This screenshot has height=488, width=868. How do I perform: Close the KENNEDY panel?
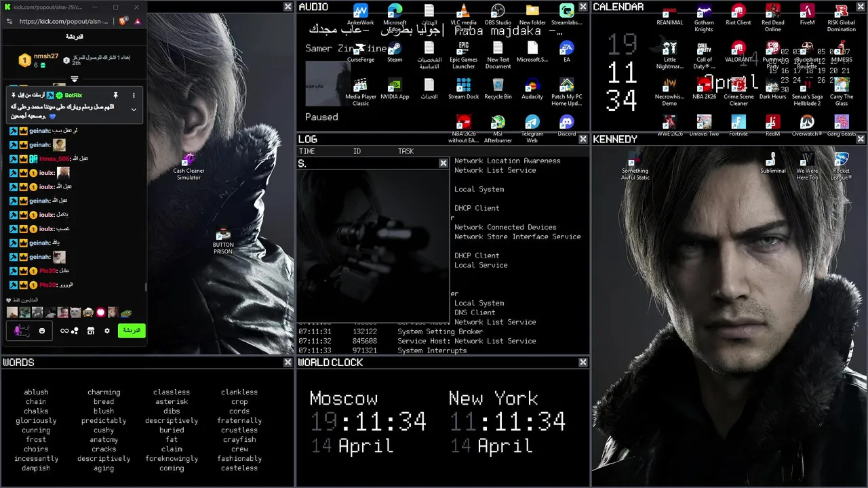pos(861,139)
